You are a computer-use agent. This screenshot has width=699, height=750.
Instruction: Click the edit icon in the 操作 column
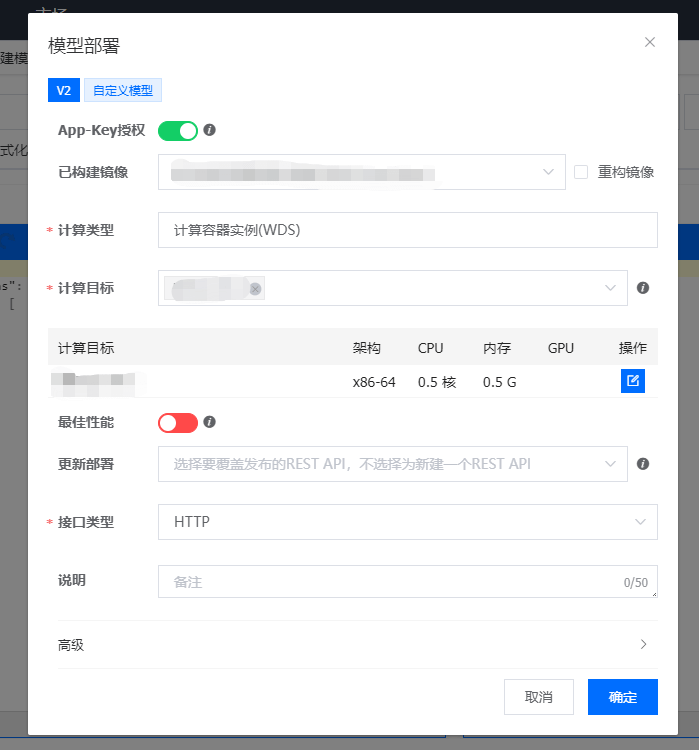point(632,381)
